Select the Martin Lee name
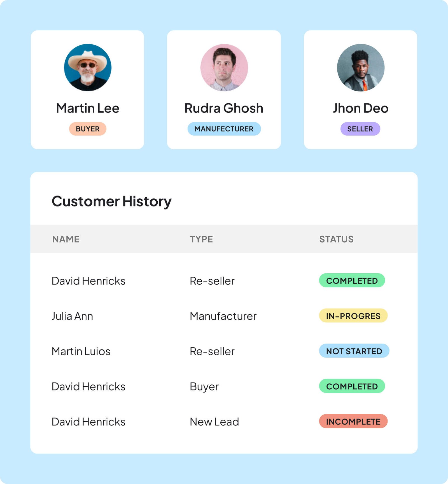Viewport: 448px width, 484px height. click(x=88, y=108)
